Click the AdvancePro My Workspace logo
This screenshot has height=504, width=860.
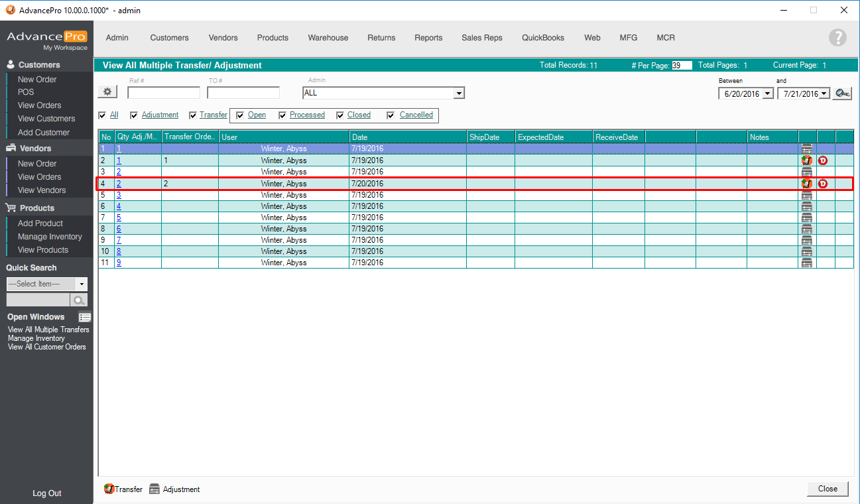(46, 40)
